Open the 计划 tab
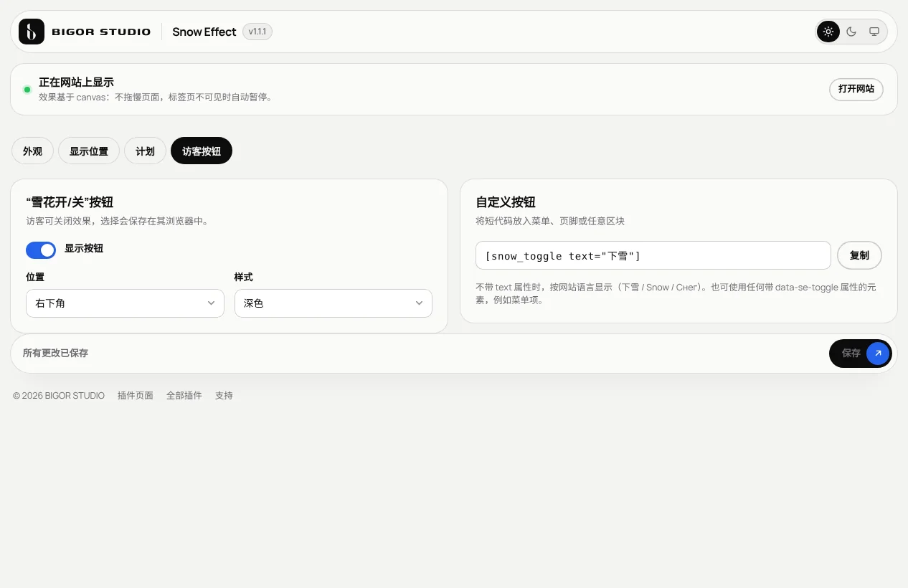 pyautogui.click(x=145, y=151)
